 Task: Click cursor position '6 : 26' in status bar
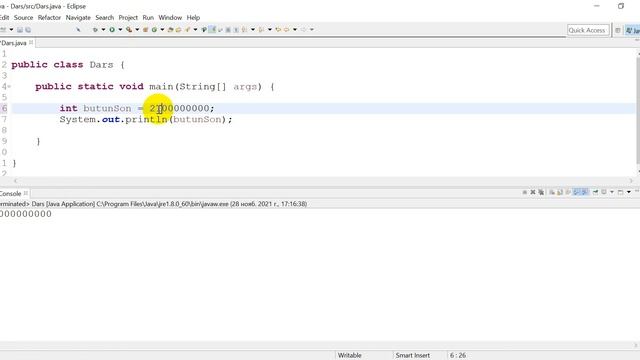[x=458, y=355]
